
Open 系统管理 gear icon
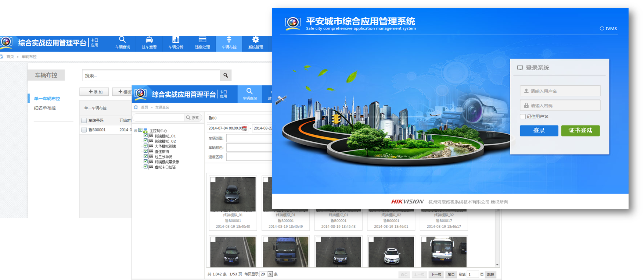[x=255, y=43]
